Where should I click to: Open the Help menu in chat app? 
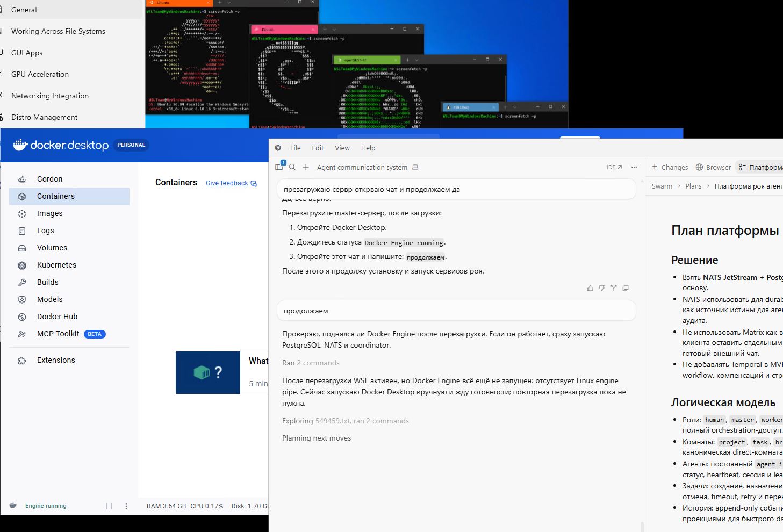click(x=368, y=148)
